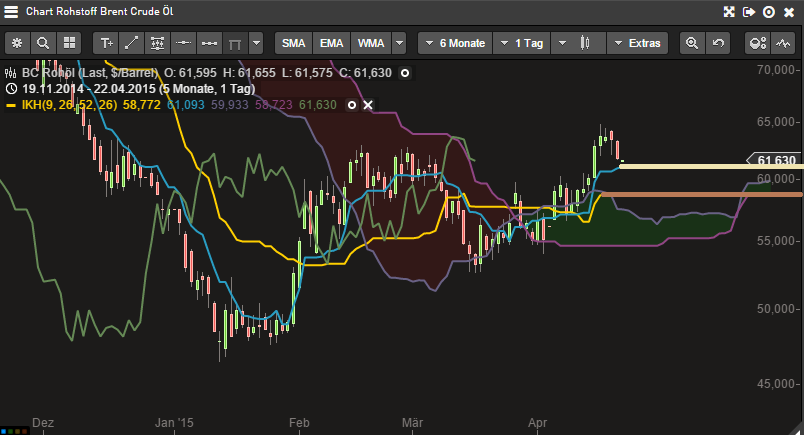Click the chart settings gear icon
The height and width of the screenshot is (435, 804).
17,43
